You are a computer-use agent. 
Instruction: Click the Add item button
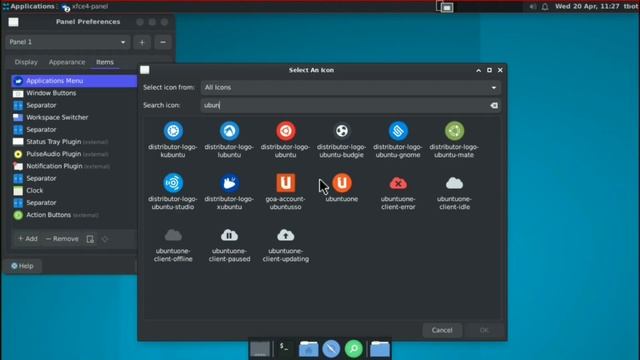tap(28, 239)
